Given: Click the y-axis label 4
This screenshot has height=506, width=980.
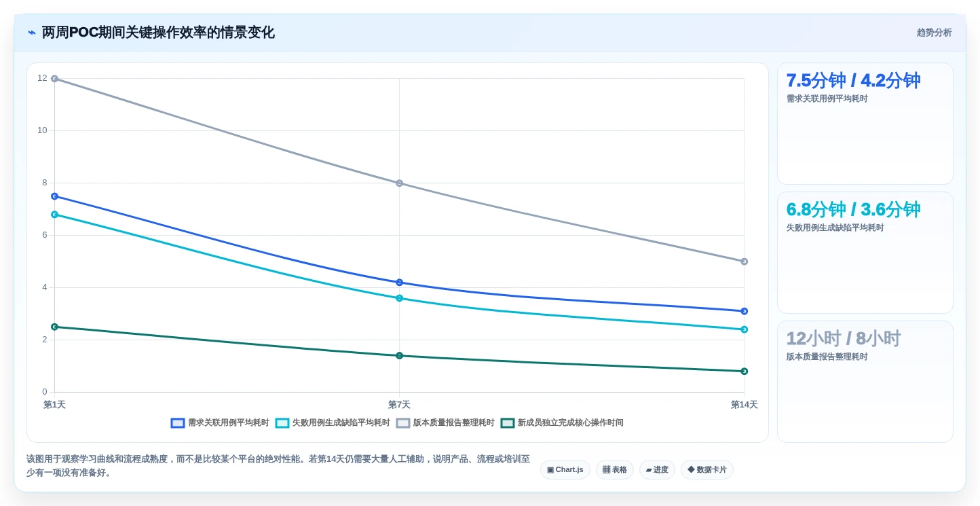Looking at the screenshot, I should click(45, 287).
